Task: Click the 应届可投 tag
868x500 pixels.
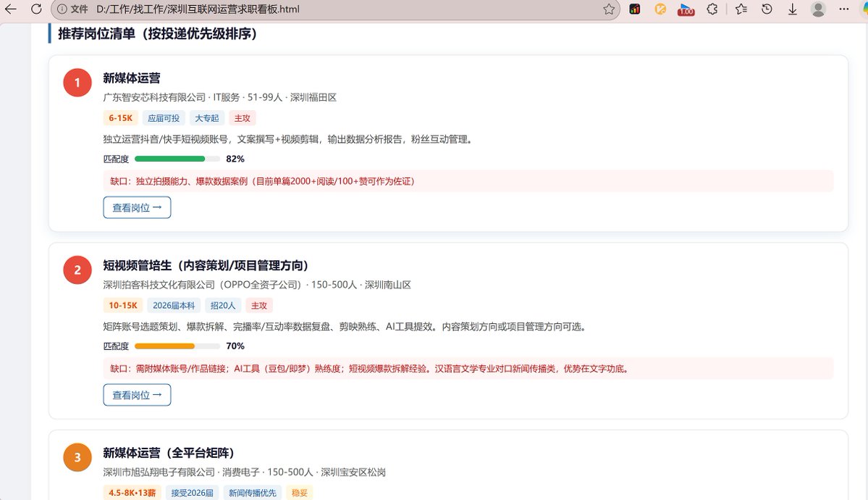Action: 164,118
